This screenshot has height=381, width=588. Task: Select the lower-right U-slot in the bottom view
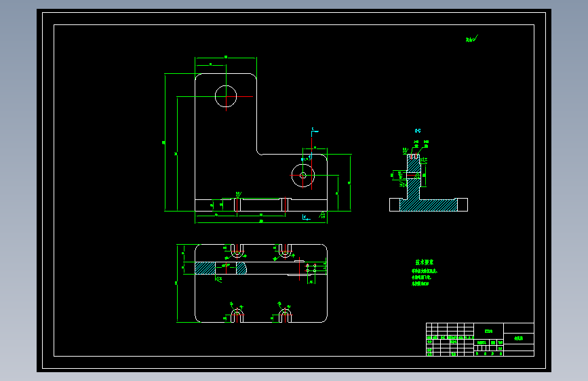tap(286, 315)
